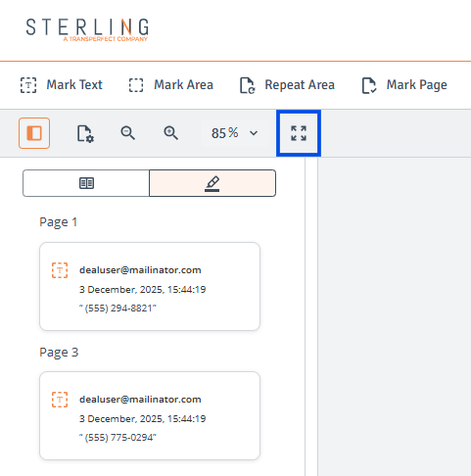Choose the Repeat Area tool
The width and height of the screenshot is (471, 476).
[x=287, y=85]
